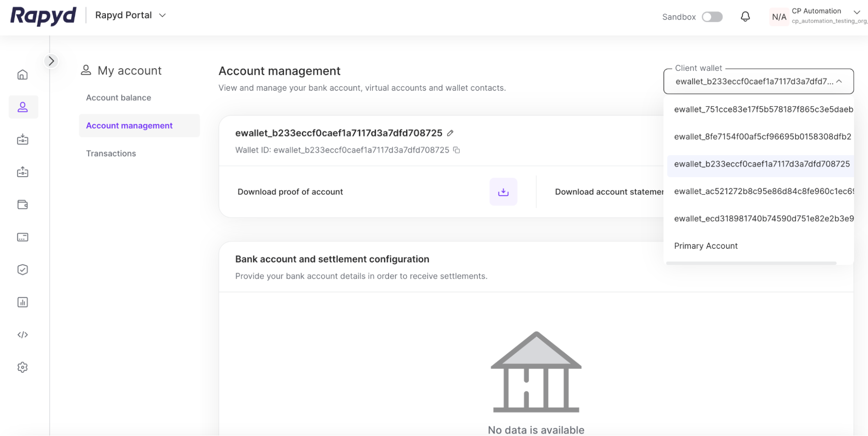Toggle the Sandbox switch
868x436 pixels.
[x=712, y=17]
